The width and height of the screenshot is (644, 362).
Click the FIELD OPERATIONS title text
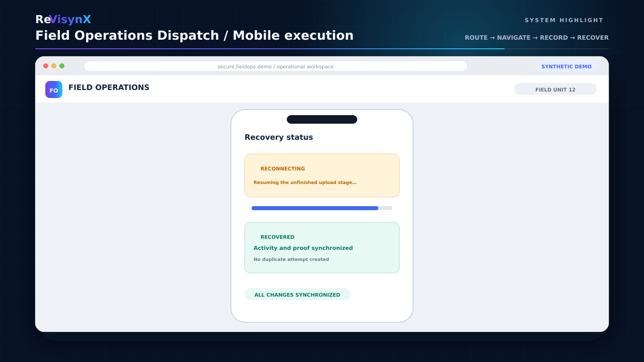(109, 87)
